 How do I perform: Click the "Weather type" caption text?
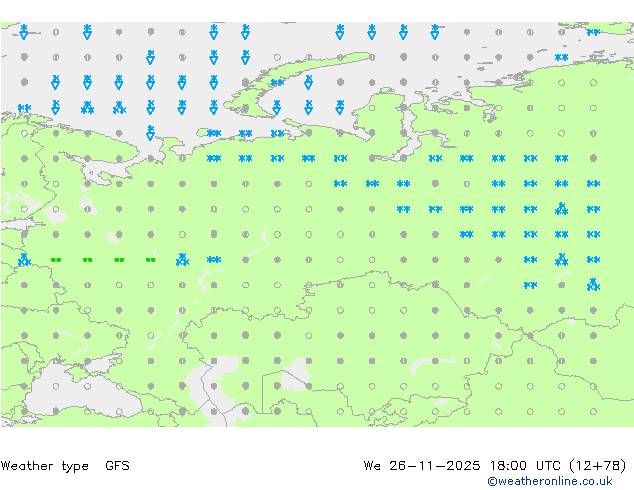point(44,466)
